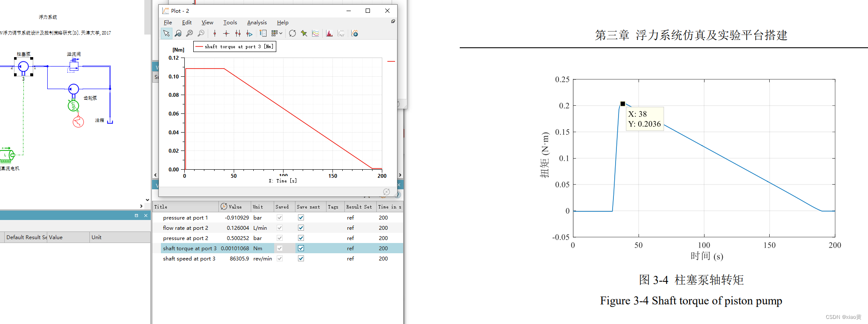This screenshot has height=324, width=868.
Task: Sort by the Title column header
Action: 186,207
